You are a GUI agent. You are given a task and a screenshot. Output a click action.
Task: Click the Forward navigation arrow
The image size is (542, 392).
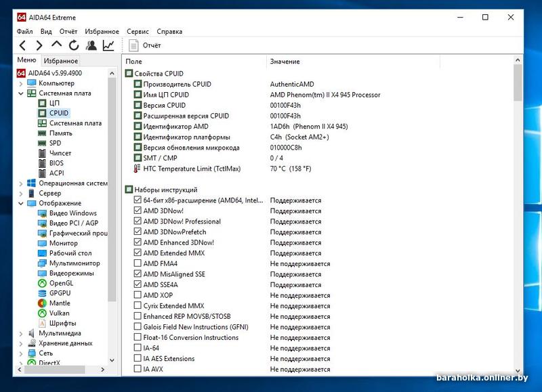39,45
